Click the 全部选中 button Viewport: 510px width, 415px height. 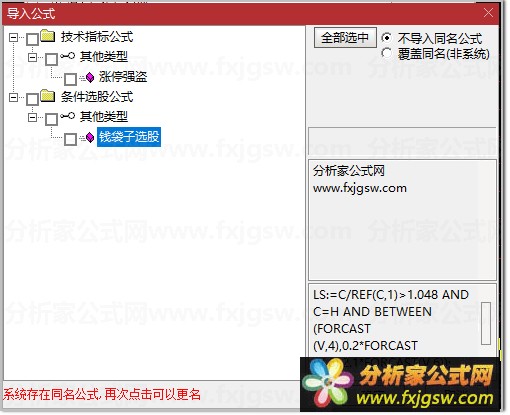coord(345,38)
